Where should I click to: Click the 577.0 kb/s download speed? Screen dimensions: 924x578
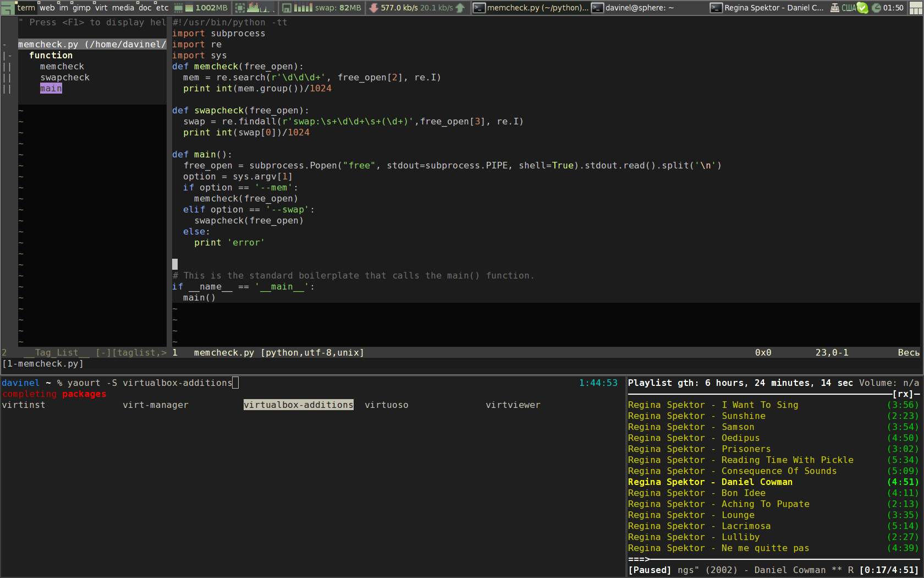pyautogui.click(x=399, y=8)
